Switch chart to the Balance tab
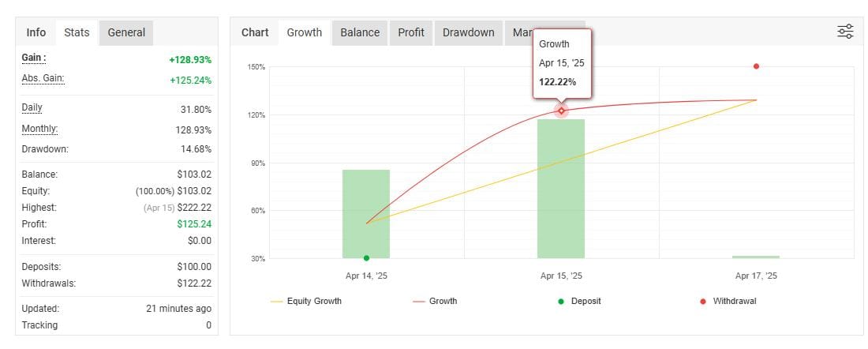Viewport: 868px width, 349px height. (x=360, y=32)
